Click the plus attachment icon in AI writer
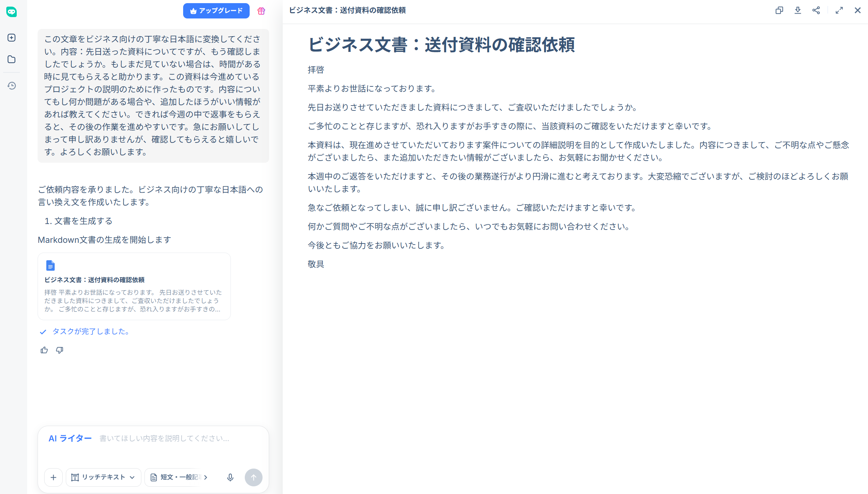Image resolution: width=868 pixels, height=494 pixels. (x=53, y=478)
